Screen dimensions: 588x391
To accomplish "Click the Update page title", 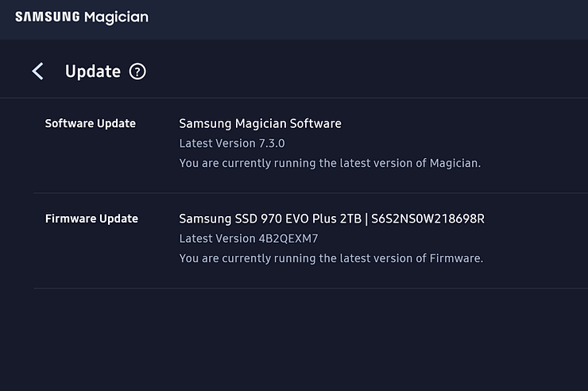I will (x=92, y=72).
